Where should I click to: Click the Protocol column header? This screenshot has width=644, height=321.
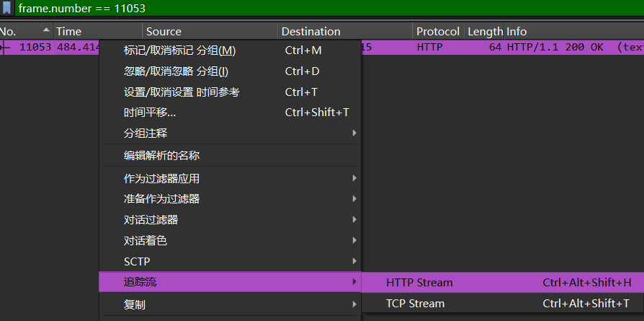[437, 31]
